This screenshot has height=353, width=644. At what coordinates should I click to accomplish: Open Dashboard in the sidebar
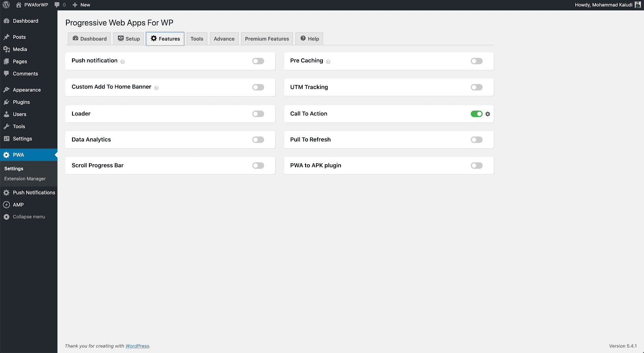(x=29, y=21)
